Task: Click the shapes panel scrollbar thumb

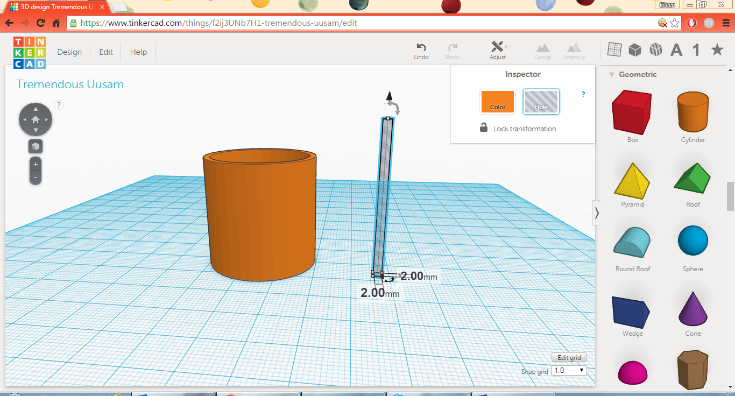Action: pyautogui.click(x=730, y=196)
